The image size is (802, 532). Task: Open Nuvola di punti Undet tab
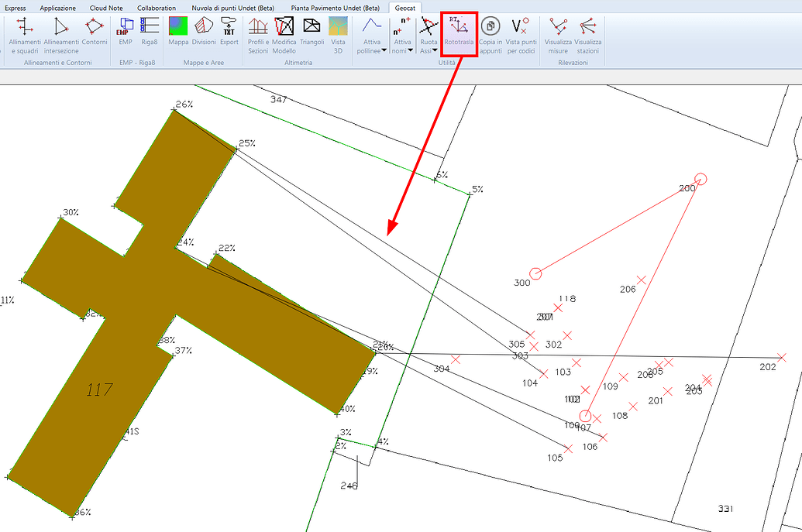232,9
